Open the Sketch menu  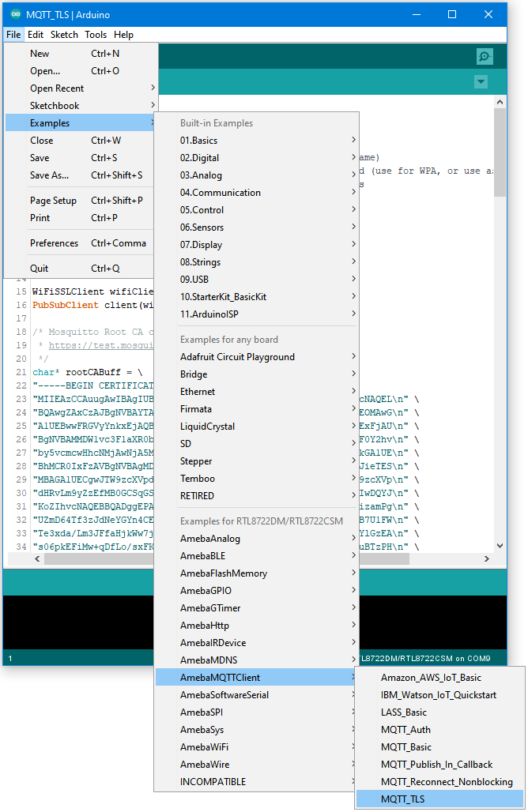pyautogui.click(x=64, y=35)
